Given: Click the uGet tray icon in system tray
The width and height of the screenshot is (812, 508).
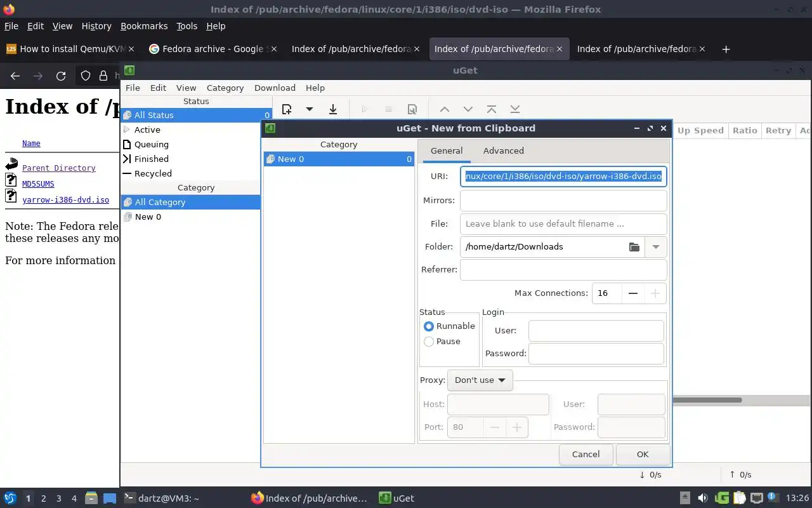Looking at the screenshot, I should click(722, 498).
